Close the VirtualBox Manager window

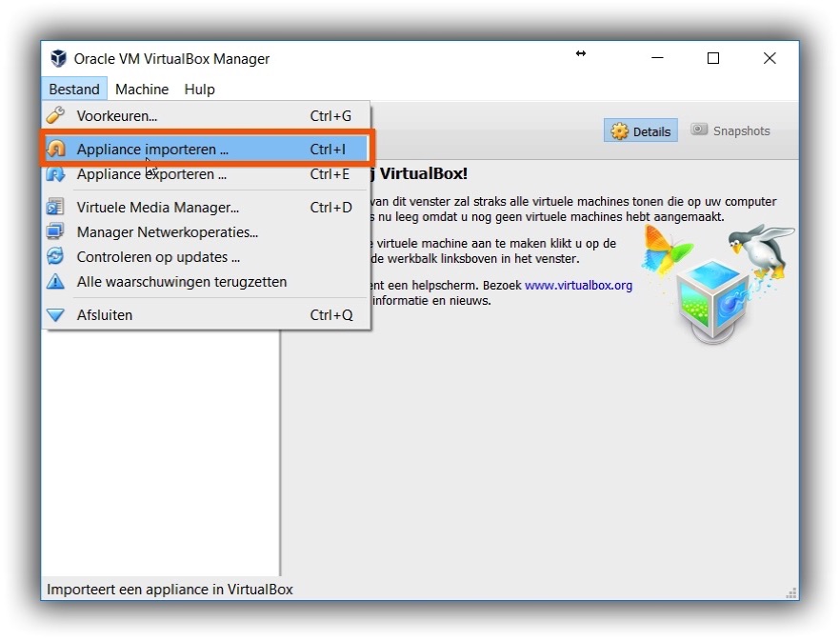pyautogui.click(x=770, y=58)
